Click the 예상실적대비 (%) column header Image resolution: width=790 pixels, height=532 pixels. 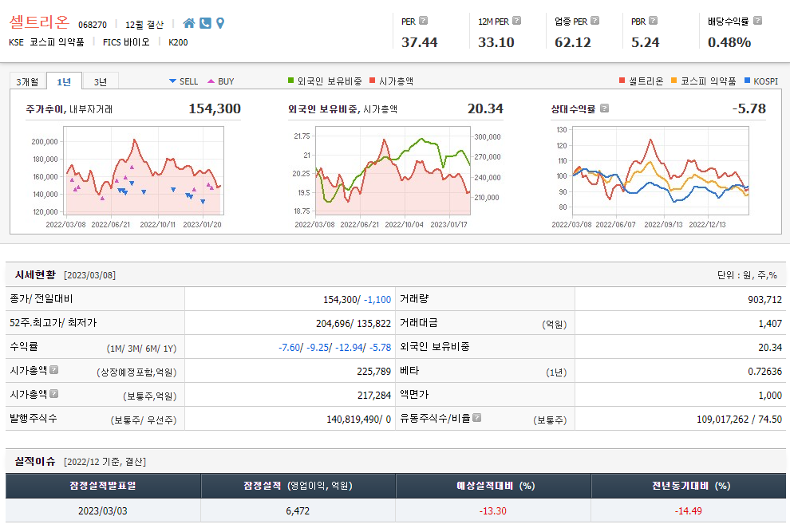tap(492, 486)
